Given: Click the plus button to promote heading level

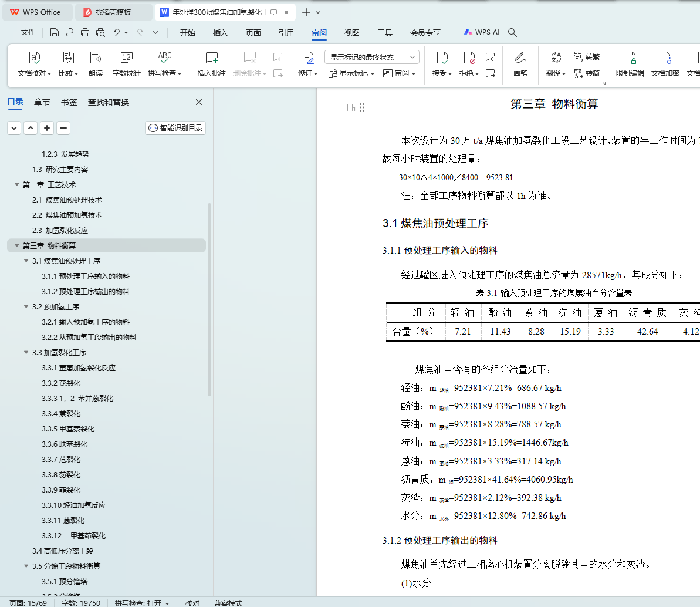Looking at the screenshot, I should point(47,128).
